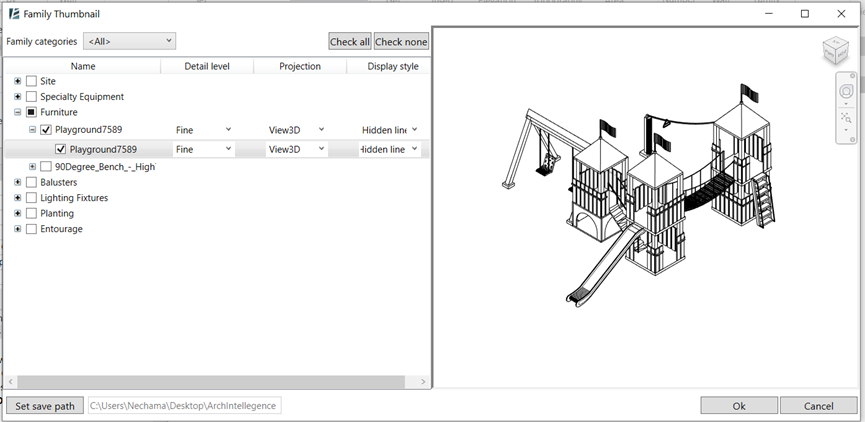Maximize the Family Thumbnail window
Image resolution: width=865 pixels, height=422 pixels.
pos(805,14)
